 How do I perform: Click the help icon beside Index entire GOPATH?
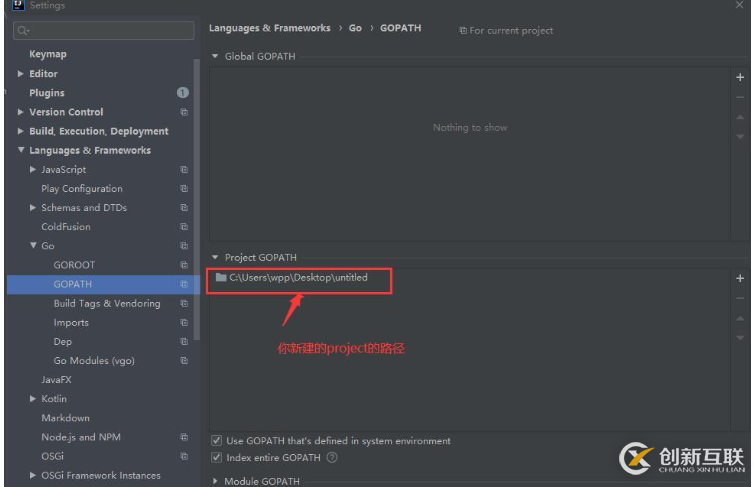pos(332,457)
